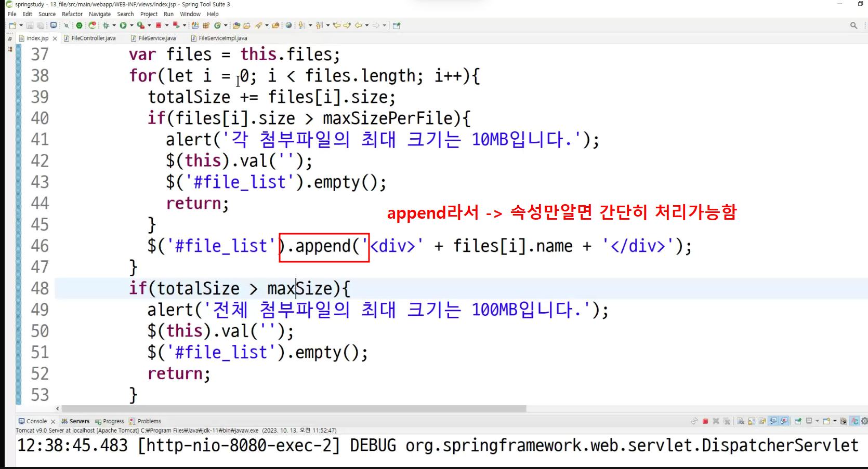Open the Display Selected Console dropdown

click(817, 421)
